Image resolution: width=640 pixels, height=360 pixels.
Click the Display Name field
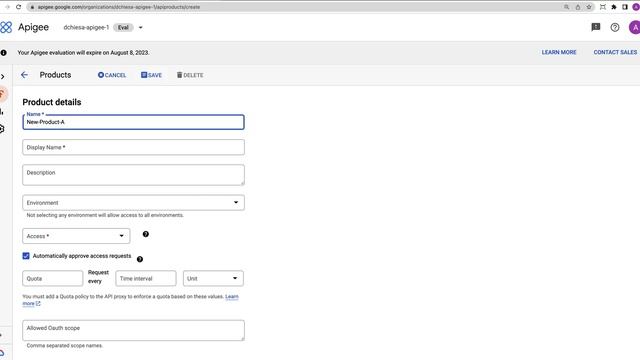(133, 147)
